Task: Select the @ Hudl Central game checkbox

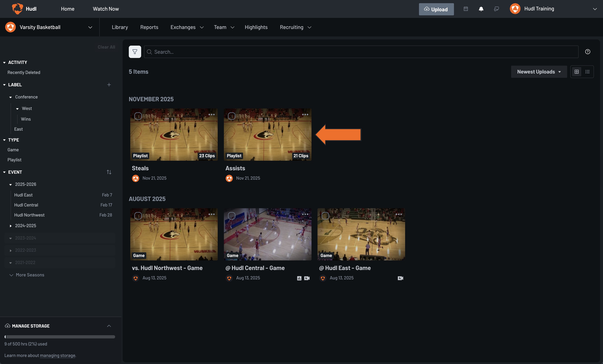Action: (232, 216)
